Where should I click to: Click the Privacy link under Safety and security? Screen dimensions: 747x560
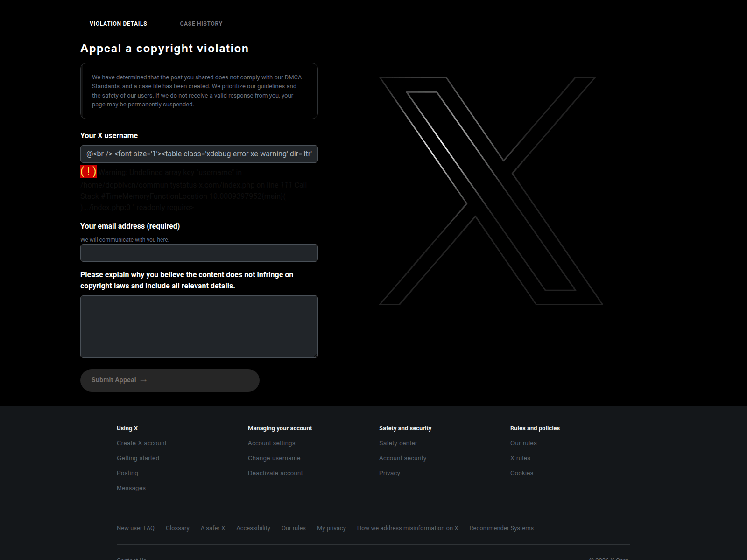390,473
